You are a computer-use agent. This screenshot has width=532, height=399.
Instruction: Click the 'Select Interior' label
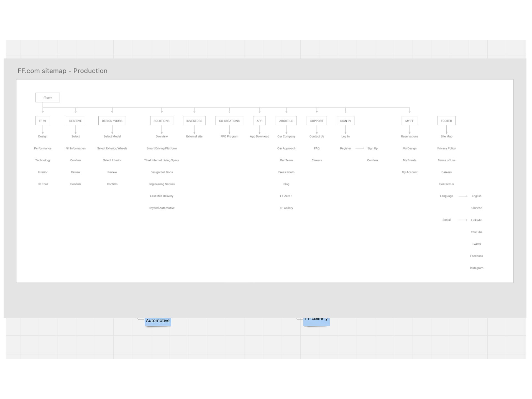coord(112,160)
